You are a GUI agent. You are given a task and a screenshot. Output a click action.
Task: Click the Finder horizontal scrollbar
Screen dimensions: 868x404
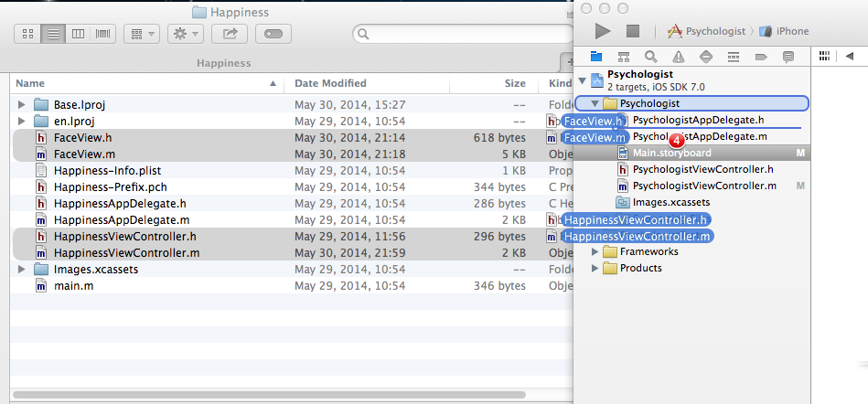pos(269,395)
